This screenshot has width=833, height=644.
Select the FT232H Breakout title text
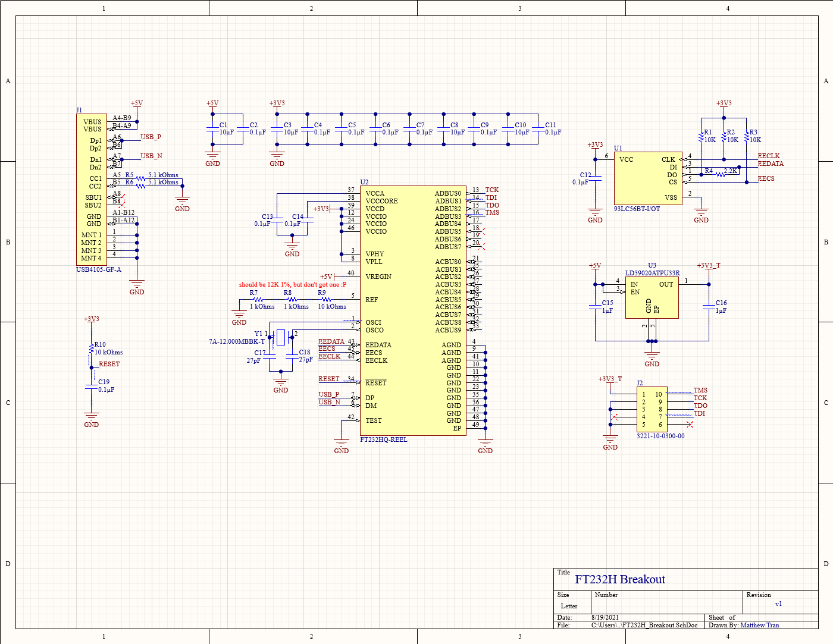619,579
